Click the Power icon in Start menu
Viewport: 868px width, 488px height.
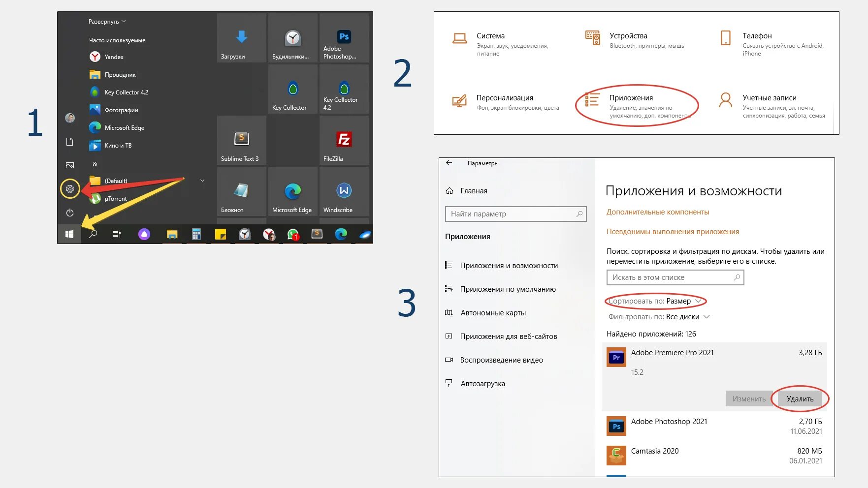click(x=70, y=213)
